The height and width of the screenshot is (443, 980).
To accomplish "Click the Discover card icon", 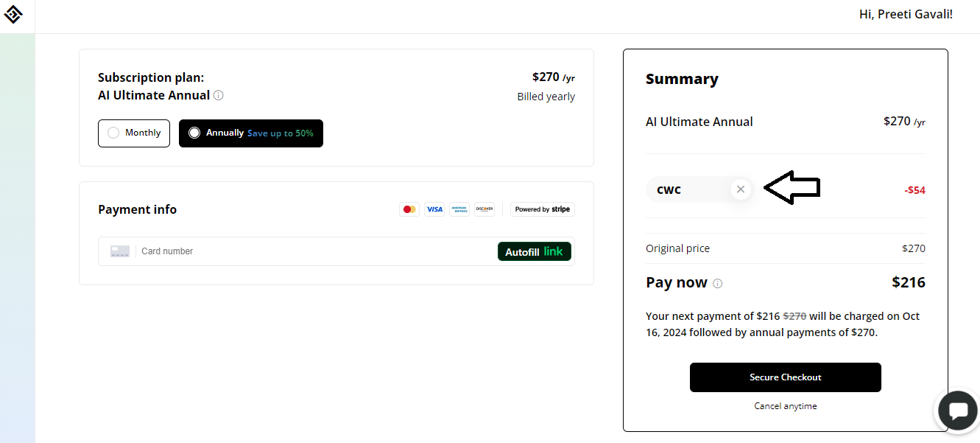I will [484, 209].
